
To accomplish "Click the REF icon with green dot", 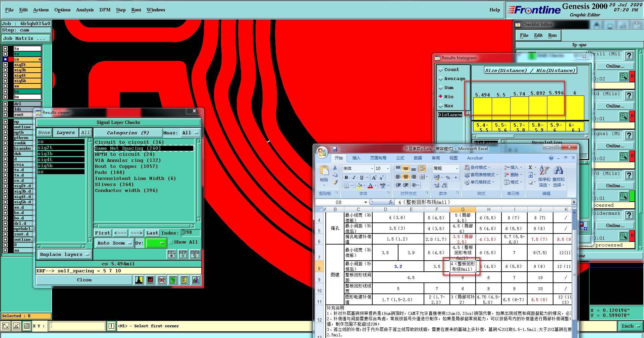I will pyautogui.click(x=183, y=254).
